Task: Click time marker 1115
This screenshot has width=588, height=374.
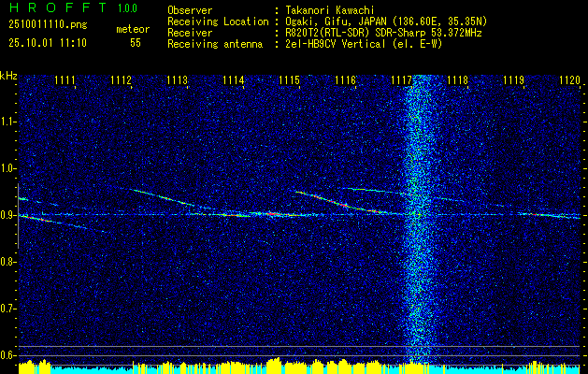Action: [x=290, y=79]
